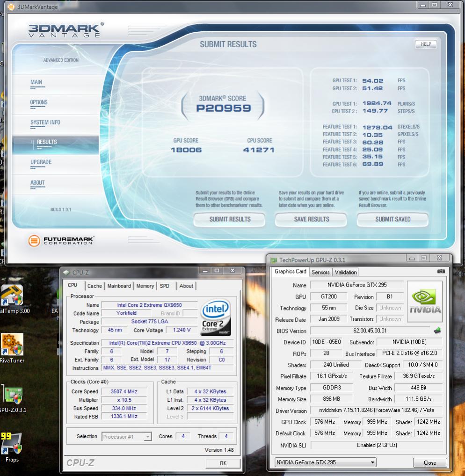Screen dimensions: 465x476
Task: Click the Core Speed value 3507.4 MHz
Action: coord(124,392)
